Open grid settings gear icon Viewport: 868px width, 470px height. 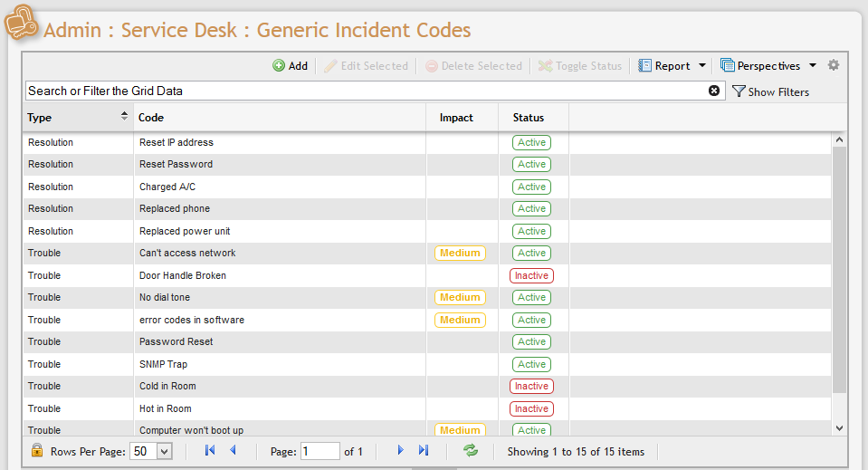834,65
